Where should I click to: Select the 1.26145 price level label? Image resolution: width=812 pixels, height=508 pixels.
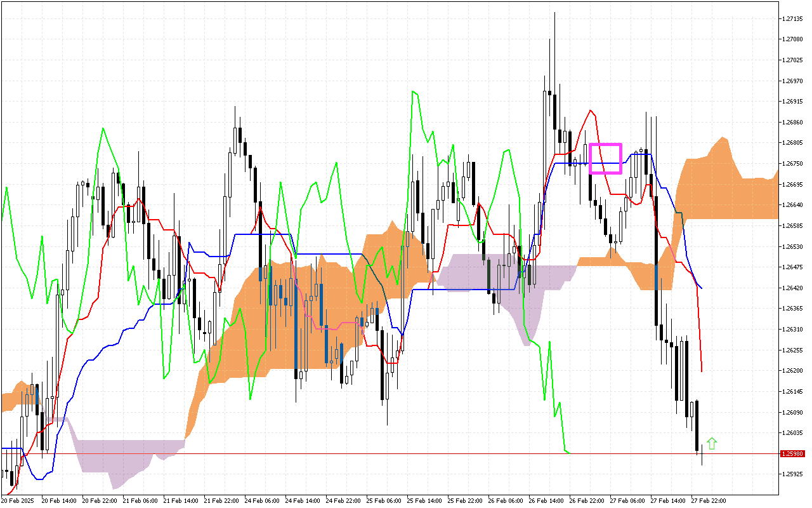794,392
